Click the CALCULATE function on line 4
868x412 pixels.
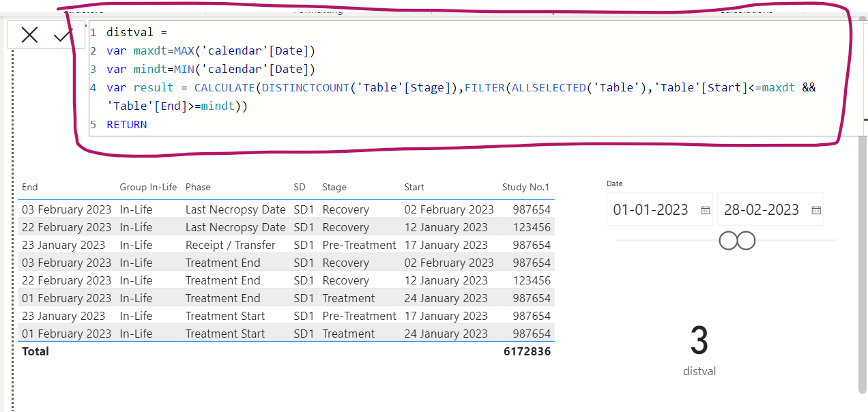point(225,87)
